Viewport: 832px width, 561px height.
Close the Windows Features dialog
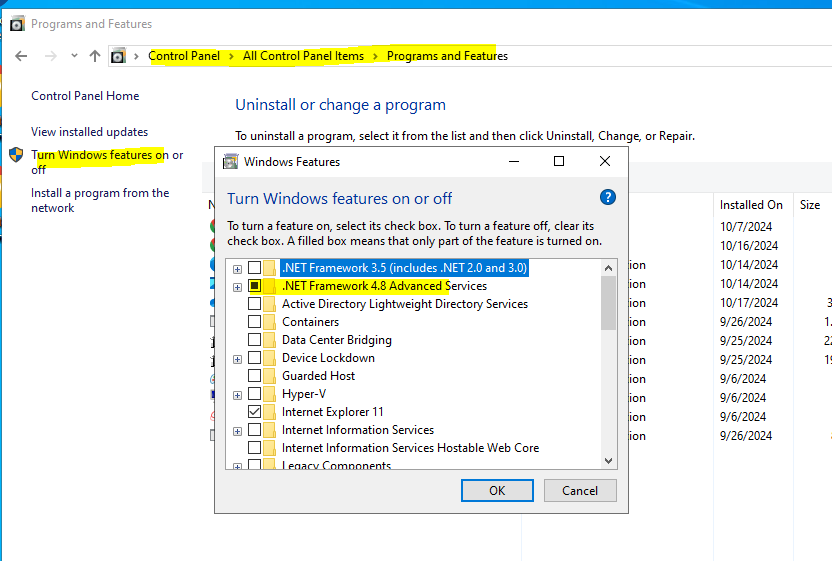pos(604,161)
